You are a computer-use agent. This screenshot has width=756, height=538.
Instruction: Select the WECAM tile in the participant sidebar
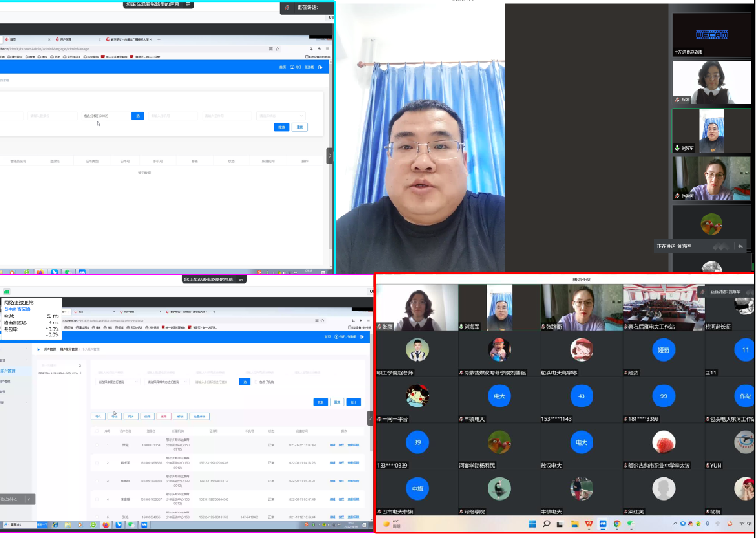(711, 35)
